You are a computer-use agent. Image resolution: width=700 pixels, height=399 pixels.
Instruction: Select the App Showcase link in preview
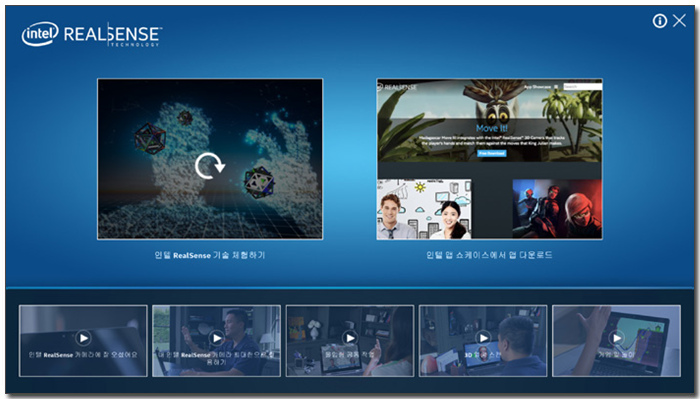[538, 87]
